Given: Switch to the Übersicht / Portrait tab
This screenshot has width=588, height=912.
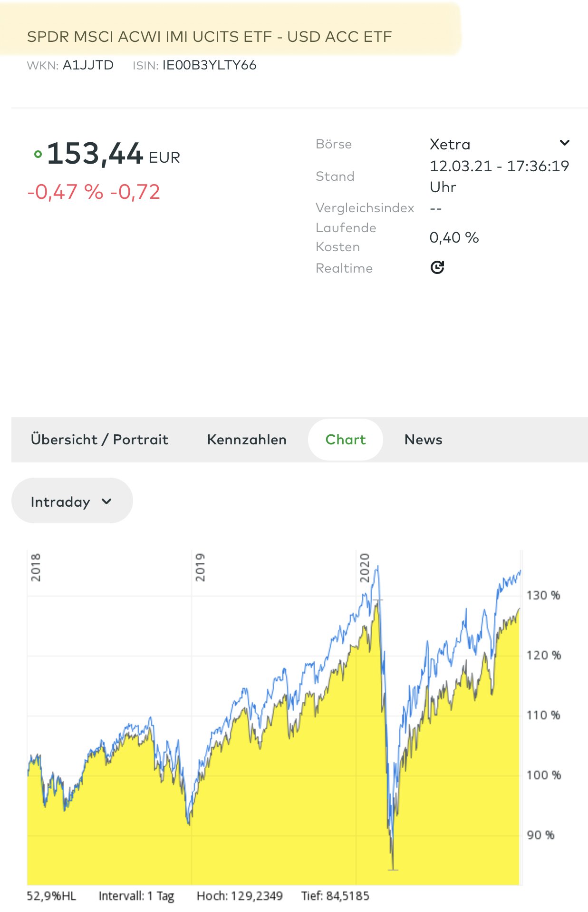Looking at the screenshot, I should (x=99, y=440).
